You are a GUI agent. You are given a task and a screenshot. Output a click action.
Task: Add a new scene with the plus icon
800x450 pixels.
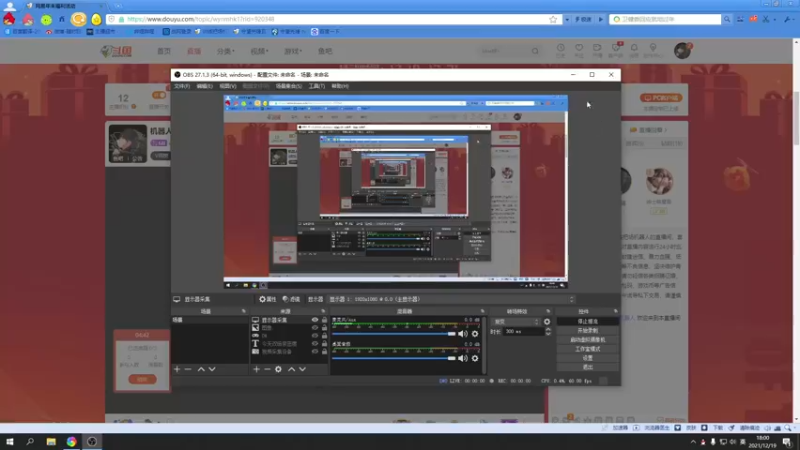click(177, 369)
